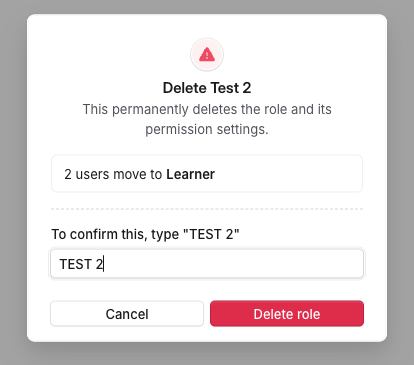Confirm deletion with Delete role button
414x365 pixels.
tap(287, 313)
